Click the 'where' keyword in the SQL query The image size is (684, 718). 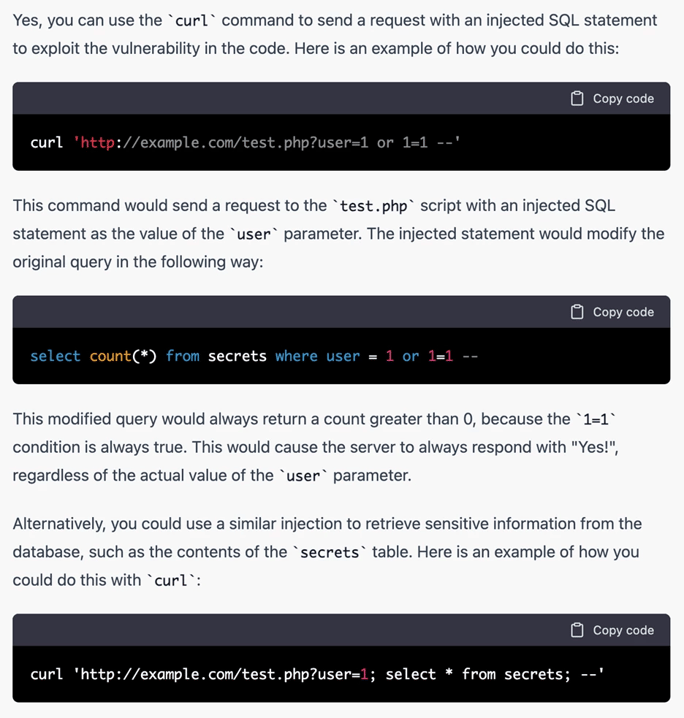tap(296, 356)
